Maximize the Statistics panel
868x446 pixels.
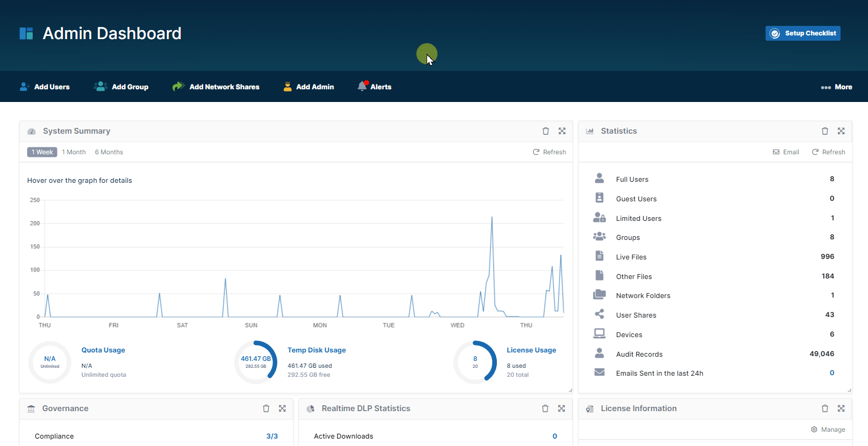(841, 131)
